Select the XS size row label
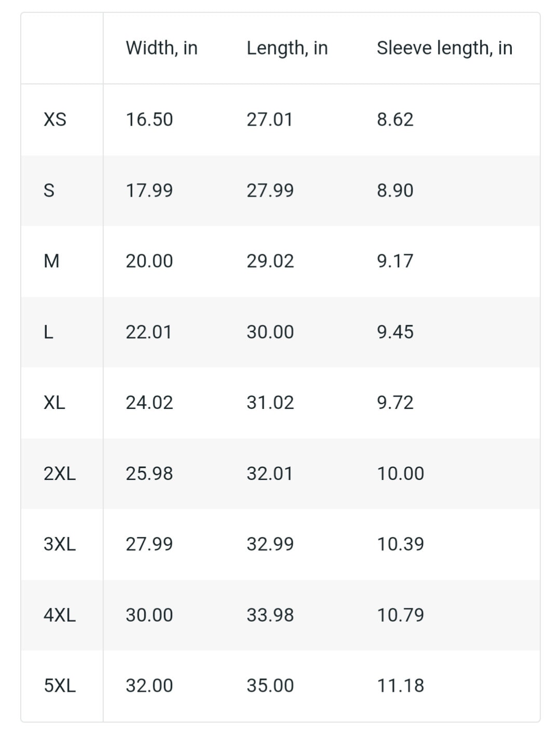This screenshot has height=740, width=560. tap(55, 119)
